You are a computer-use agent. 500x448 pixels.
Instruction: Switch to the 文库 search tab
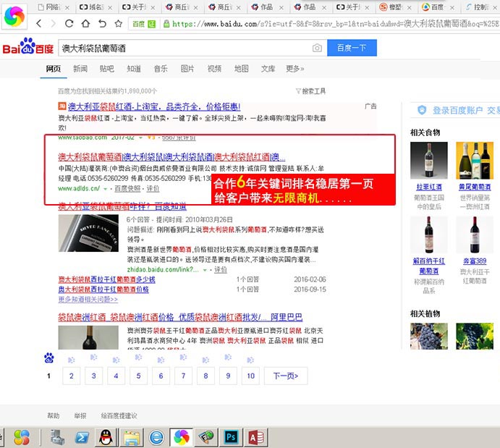(268, 69)
